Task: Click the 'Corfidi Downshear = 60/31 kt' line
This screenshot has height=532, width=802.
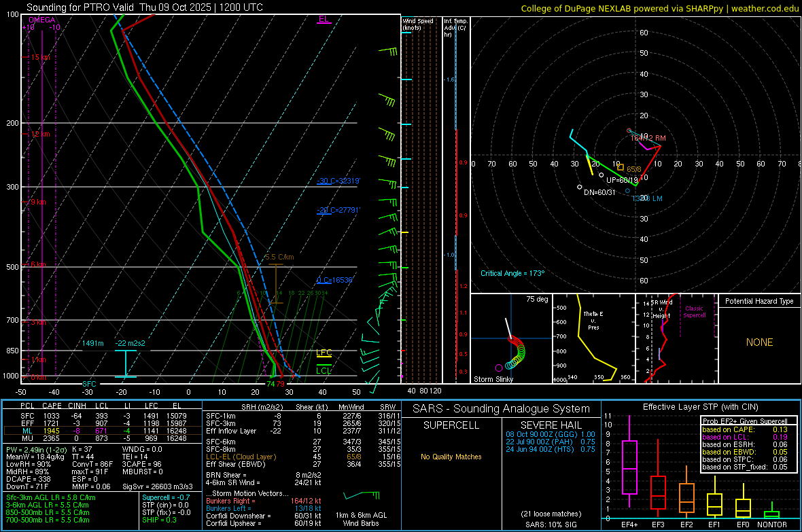Action: point(264,516)
